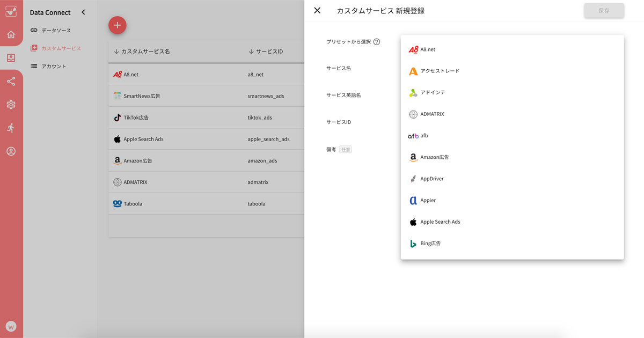Click the taboola service ID cell

[x=257, y=204]
